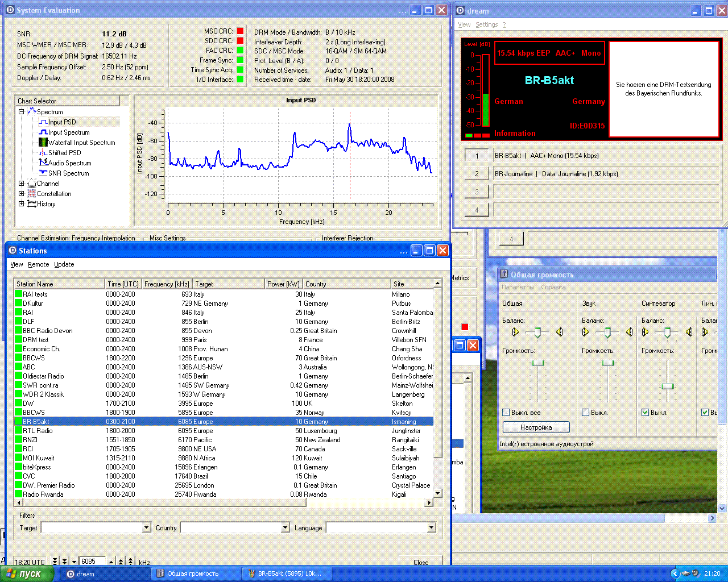Uncheck the Выкл. checkbox under Синтезатор
The image size is (728, 582).
[x=645, y=413]
